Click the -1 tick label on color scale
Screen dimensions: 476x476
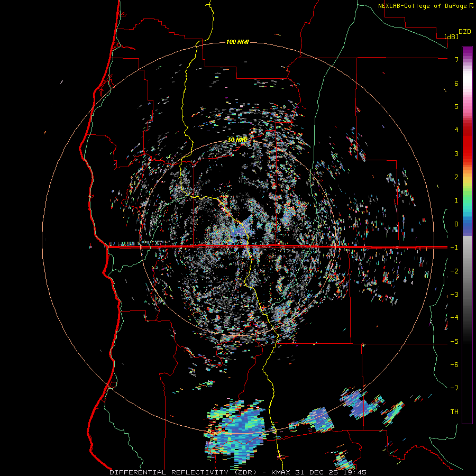pyautogui.click(x=454, y=248)
